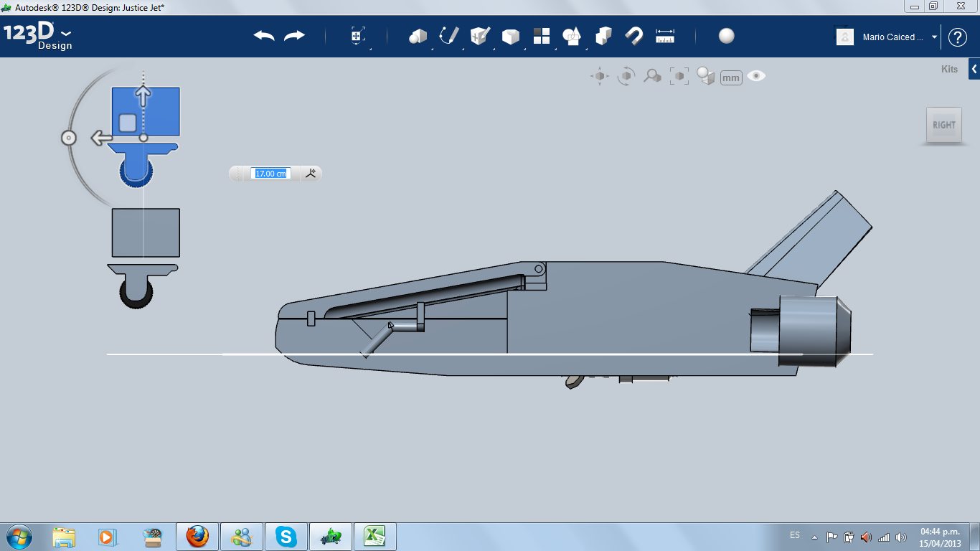
Task: Change the mm units setting
Action: pyautogui.click(x=731, y=77)
